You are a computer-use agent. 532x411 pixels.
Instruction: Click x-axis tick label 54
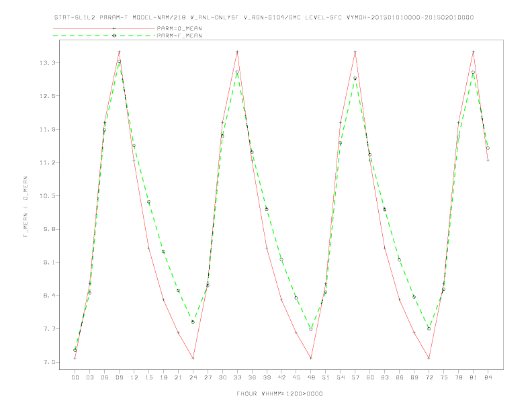341,377
